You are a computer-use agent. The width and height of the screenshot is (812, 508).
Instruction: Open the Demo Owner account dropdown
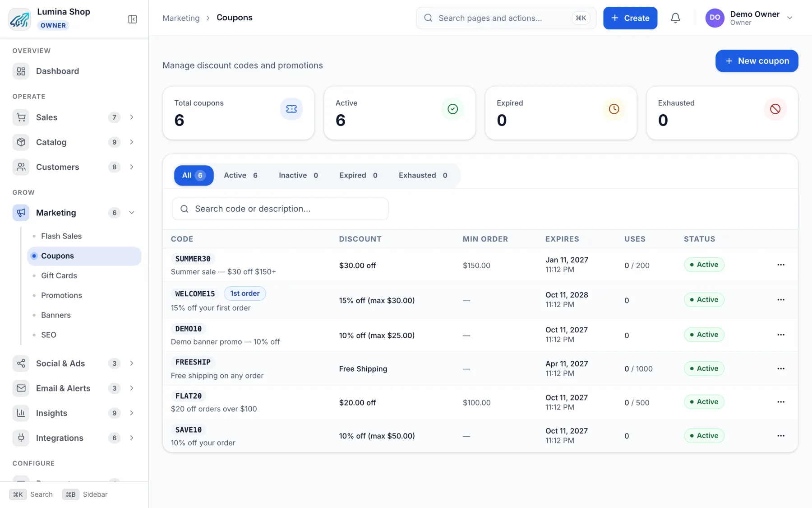click(x=749, y=18)
